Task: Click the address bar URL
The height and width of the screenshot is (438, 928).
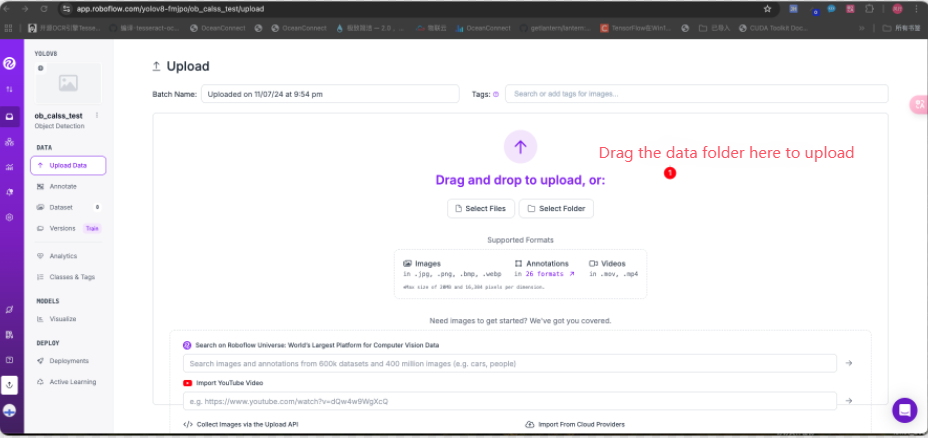Action: coord(170,9)
